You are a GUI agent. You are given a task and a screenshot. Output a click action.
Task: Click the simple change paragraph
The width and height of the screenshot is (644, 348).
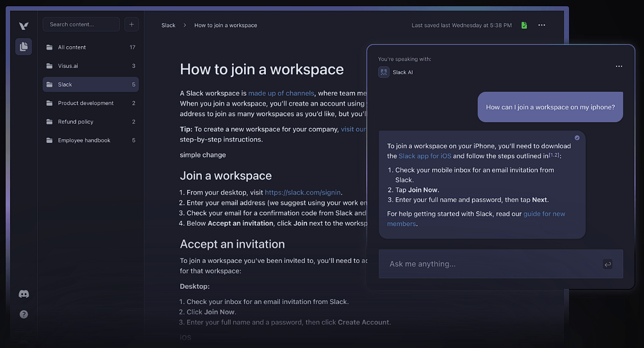click(x=202, y=155)
